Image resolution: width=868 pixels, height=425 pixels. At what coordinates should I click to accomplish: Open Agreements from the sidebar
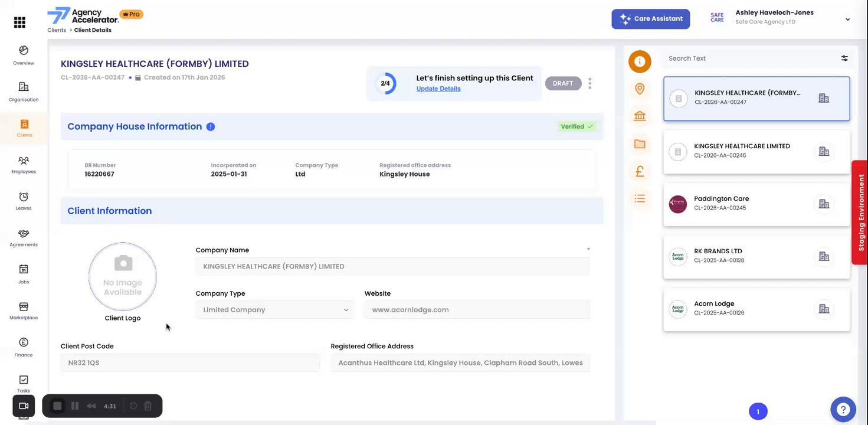coord(24,237)
